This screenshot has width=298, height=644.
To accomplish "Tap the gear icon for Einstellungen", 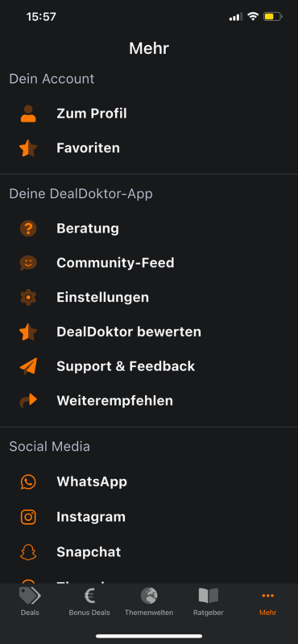I will point(28,297).
